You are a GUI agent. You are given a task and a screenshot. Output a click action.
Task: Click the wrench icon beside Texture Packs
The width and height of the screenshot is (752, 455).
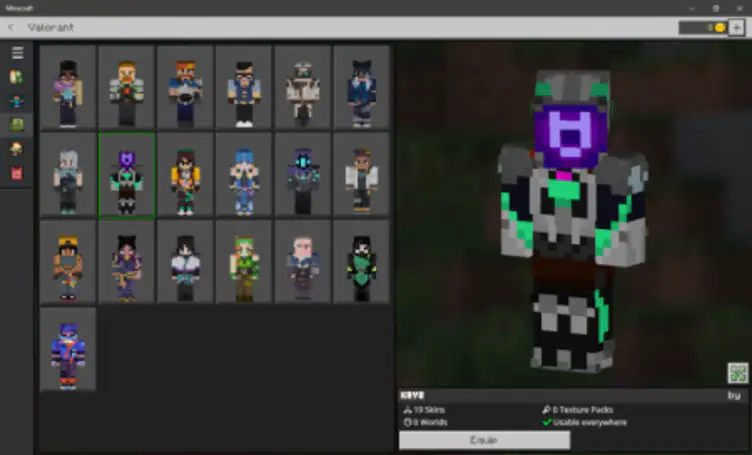[546, 409]
